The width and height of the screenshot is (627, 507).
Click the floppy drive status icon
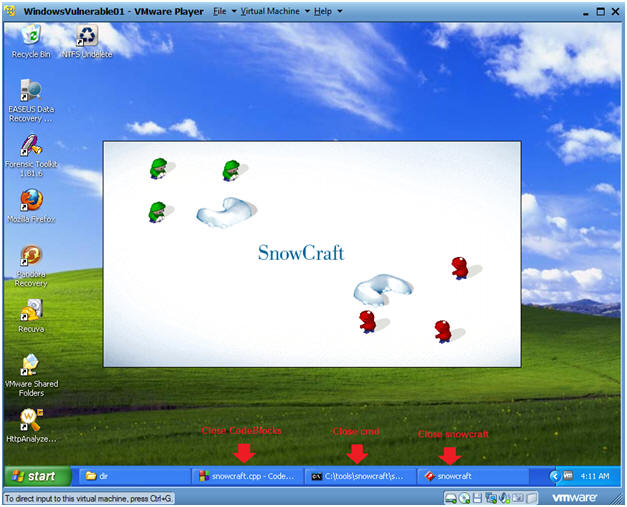pos(477,498)
